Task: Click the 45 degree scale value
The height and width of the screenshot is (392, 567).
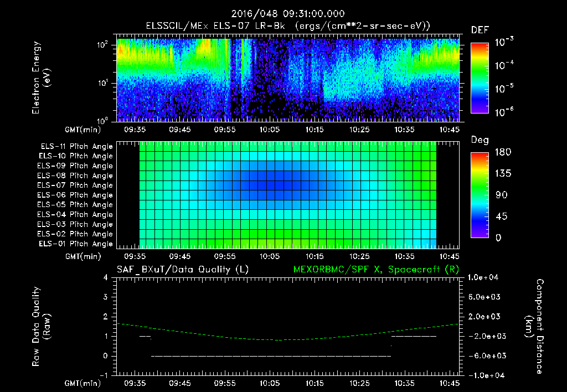Action: point(502,216)
